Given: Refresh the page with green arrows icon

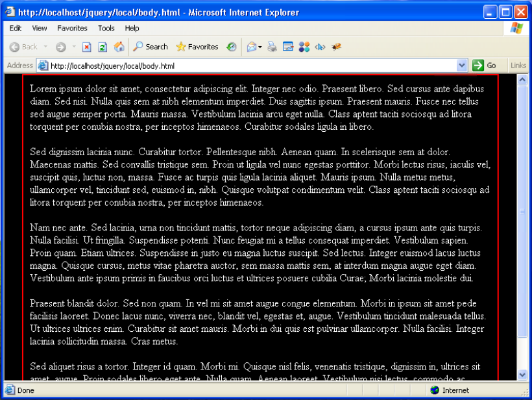Looking at the screenshot, I should [x=103, y=47].
